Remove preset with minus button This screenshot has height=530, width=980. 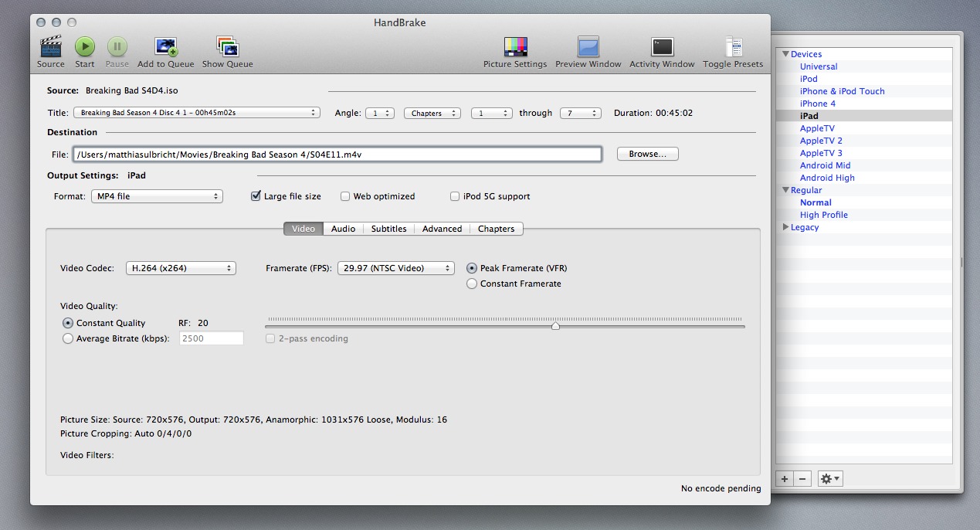point(802,479)
